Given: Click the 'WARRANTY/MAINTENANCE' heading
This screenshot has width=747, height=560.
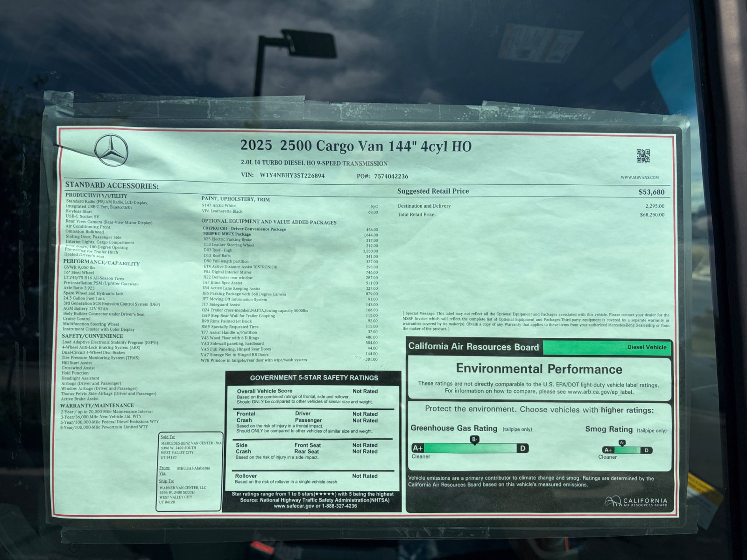Looking at the screenshot, I should point(97,406).
